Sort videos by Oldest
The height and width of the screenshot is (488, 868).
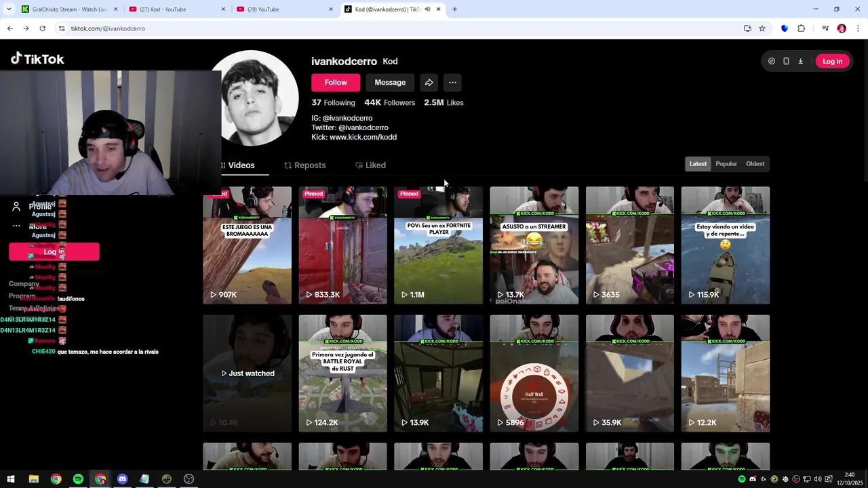click(x=755, y=164)
